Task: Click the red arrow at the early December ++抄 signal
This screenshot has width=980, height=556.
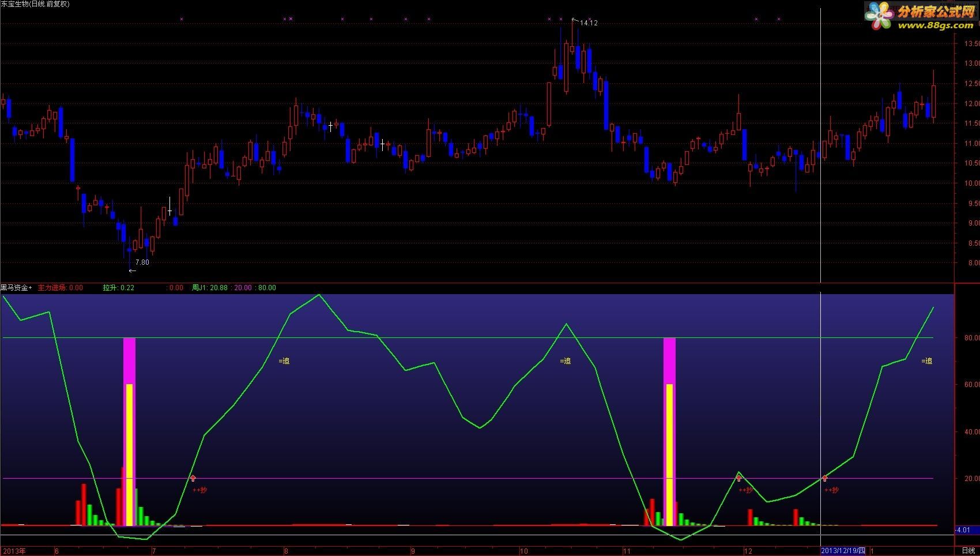Action: 739,478
